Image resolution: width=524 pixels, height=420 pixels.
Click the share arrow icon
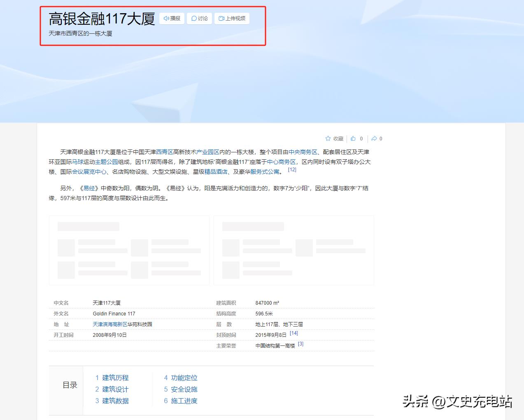[374, 139]
